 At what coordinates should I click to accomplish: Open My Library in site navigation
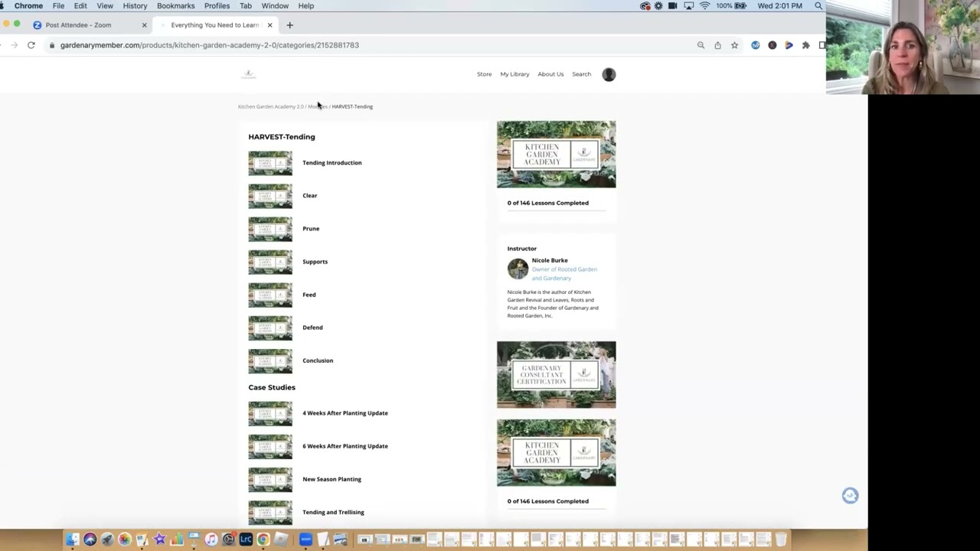[x=514, y=74]
